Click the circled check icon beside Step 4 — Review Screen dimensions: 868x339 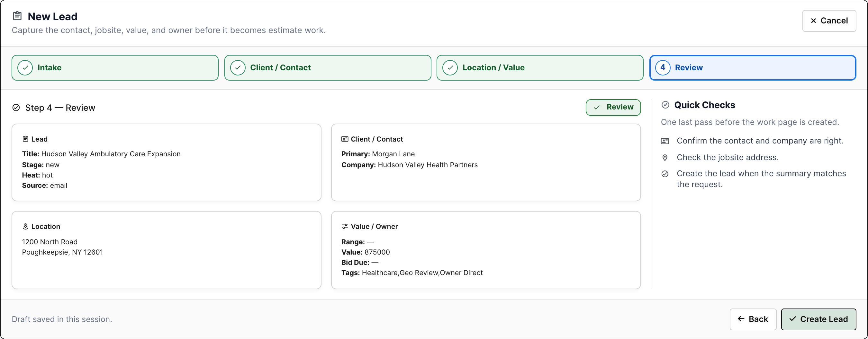(x=16, y=108)
